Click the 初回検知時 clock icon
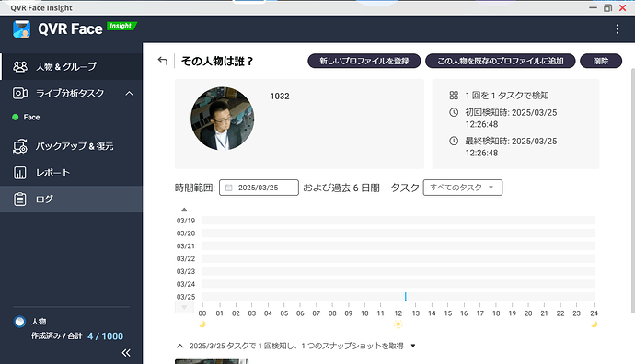This screenshot has width=635, height=364. 454,112
